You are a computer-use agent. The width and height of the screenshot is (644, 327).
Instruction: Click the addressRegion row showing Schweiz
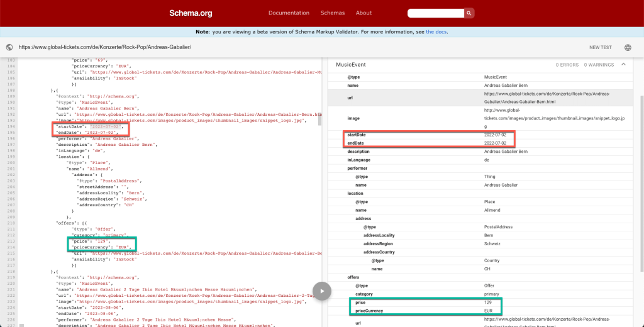[x=480, y=243]
